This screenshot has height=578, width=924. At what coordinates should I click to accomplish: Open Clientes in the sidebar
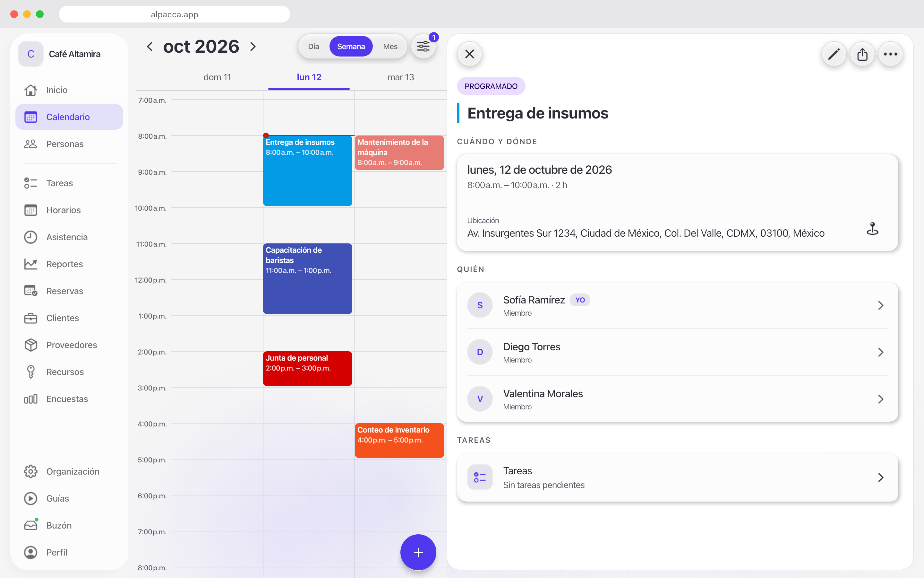(x=69, y=318)
